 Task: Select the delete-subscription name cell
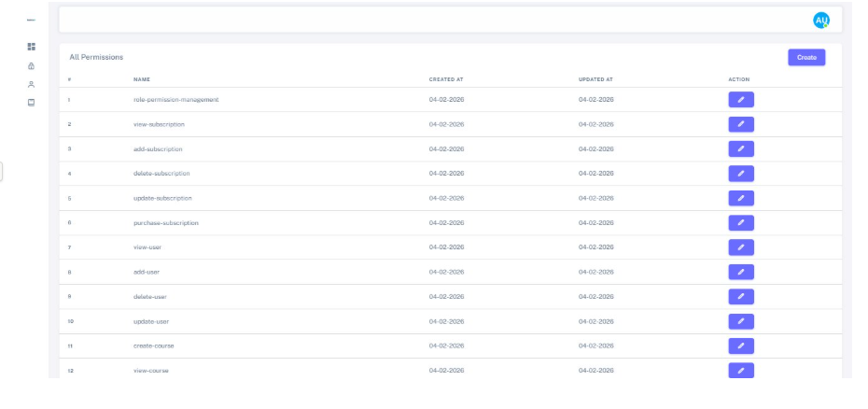(x=161, y=174)
